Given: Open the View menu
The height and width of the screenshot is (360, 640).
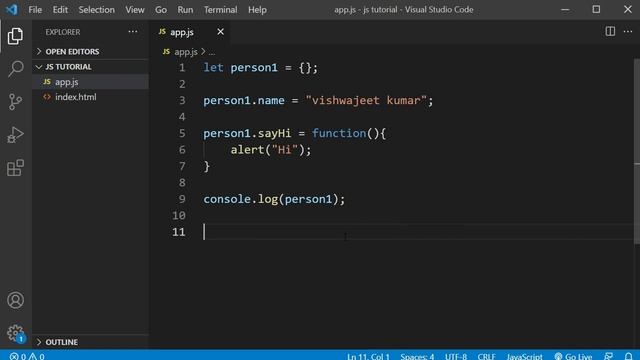Looking at the screenshot, I should tap(135, 9).
